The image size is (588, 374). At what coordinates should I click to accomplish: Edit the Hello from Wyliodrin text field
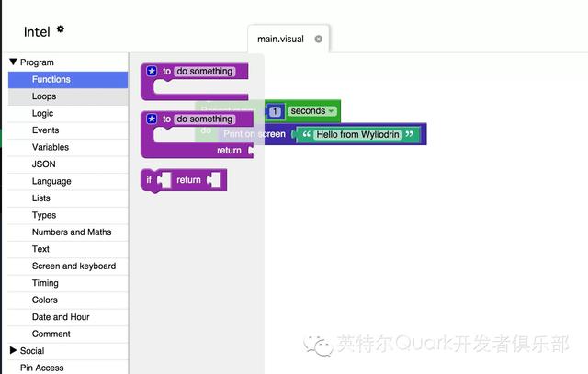(x=357, y=134)
